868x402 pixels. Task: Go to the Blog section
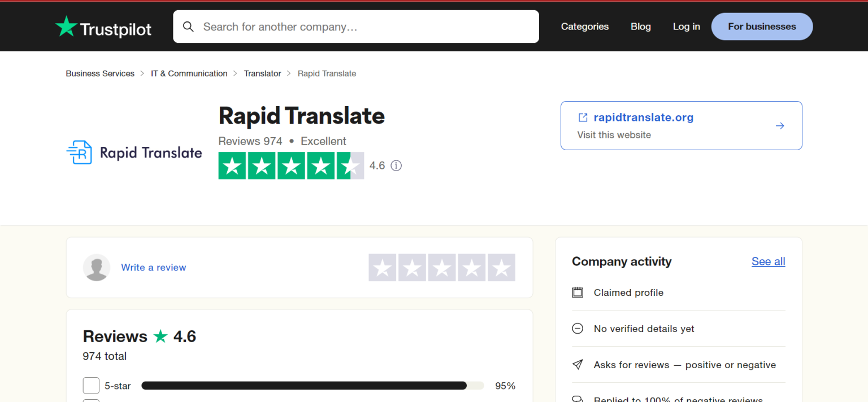pyautogui.click(x=640, y=26)
